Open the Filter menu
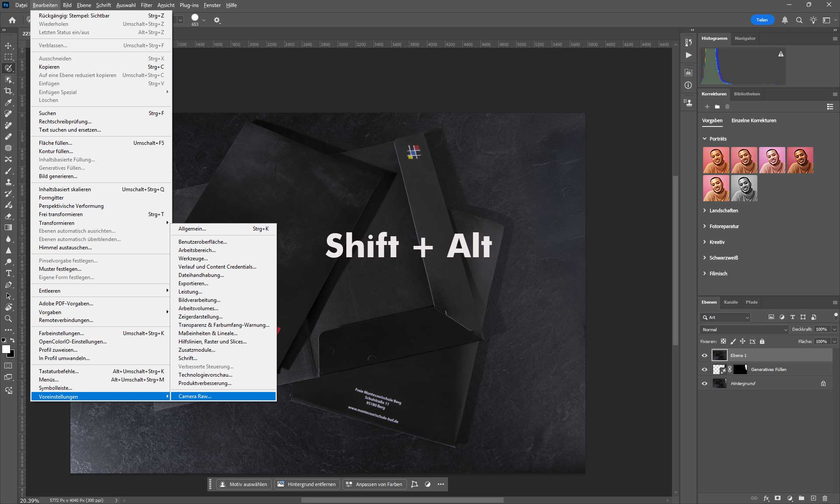 [147, 5]
